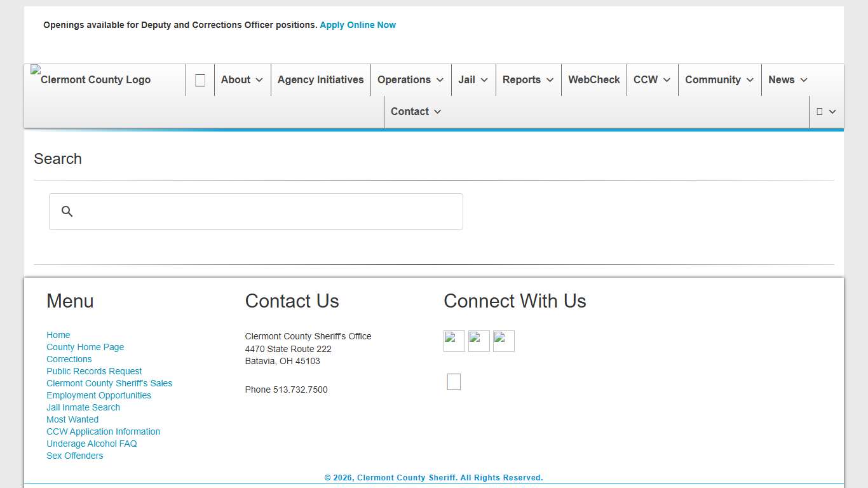The height and width of the screenshot is (488, 868).
Task: Select the Agency Initiatives menu item
Action: click(320, 80)
